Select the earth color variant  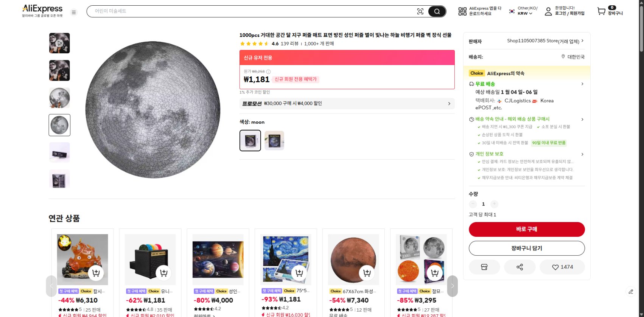[x=274, y=140]
